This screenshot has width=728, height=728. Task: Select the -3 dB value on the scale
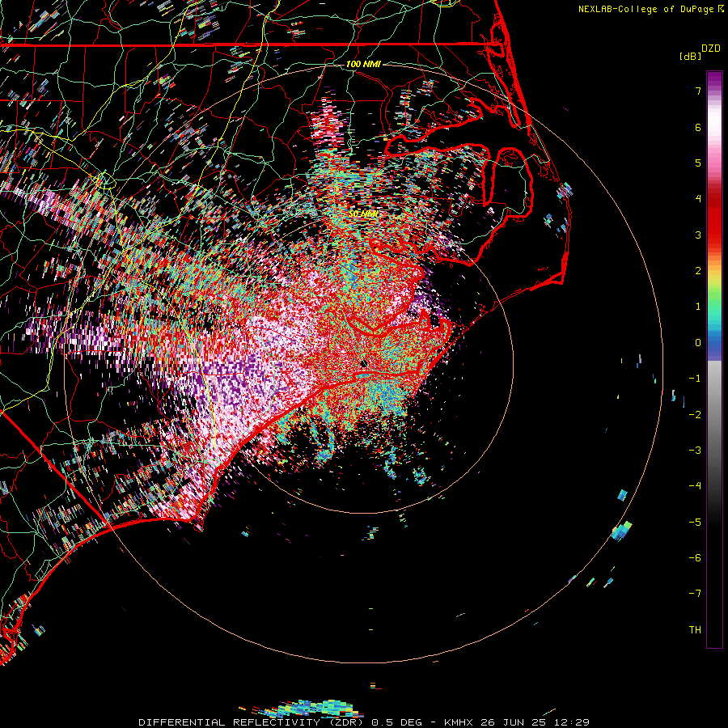pyautogui.click(x=695, y=451)
